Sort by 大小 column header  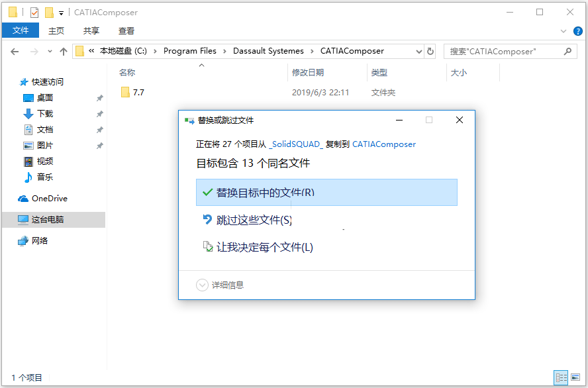(x=459, y=73)
